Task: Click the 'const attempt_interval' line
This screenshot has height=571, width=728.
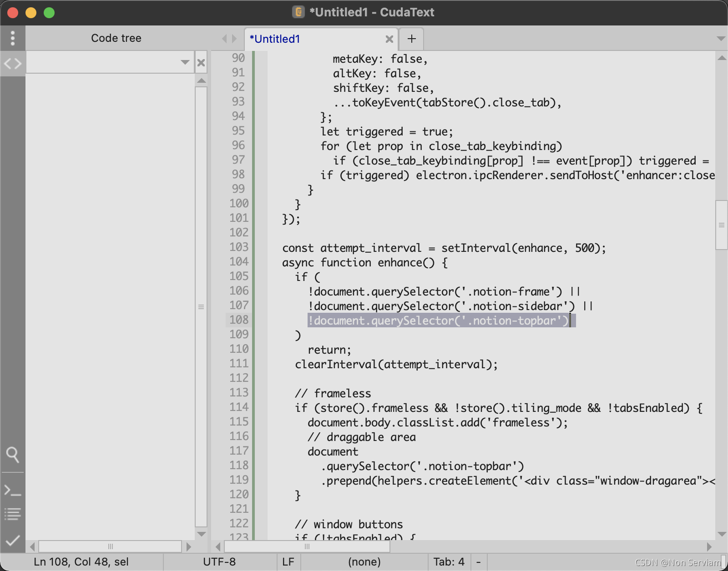Action: pyautogui.click(x=444, y=248)
